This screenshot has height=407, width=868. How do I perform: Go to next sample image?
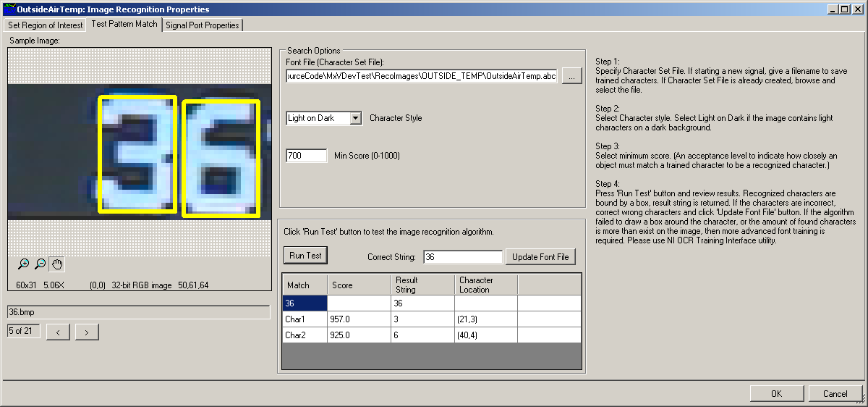(x=87, y=332)
